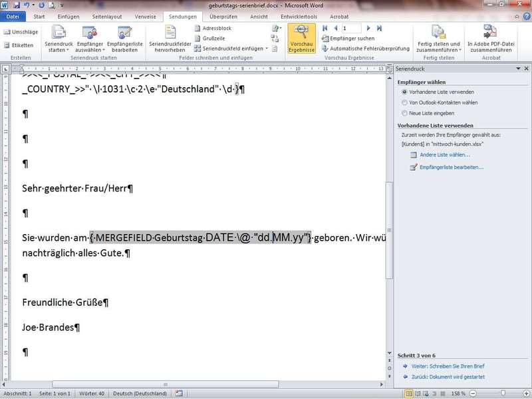
Task: Insert an Adressblock
Action: coord(213,28)
